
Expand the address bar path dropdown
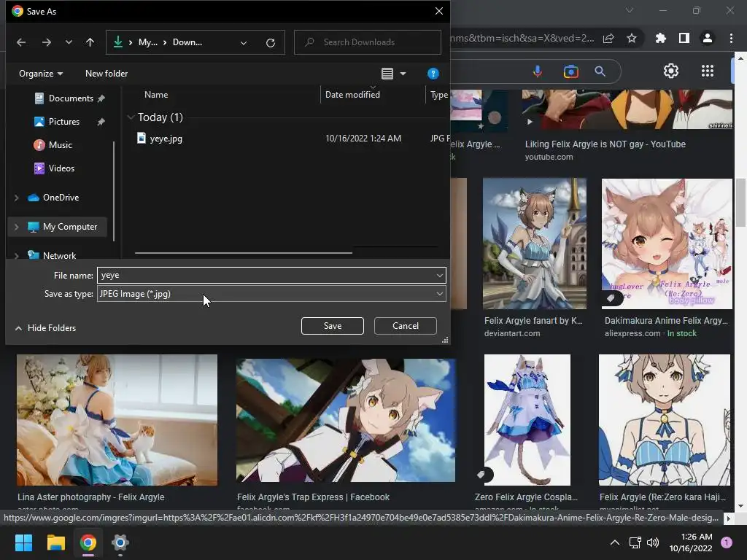point(244,42)
